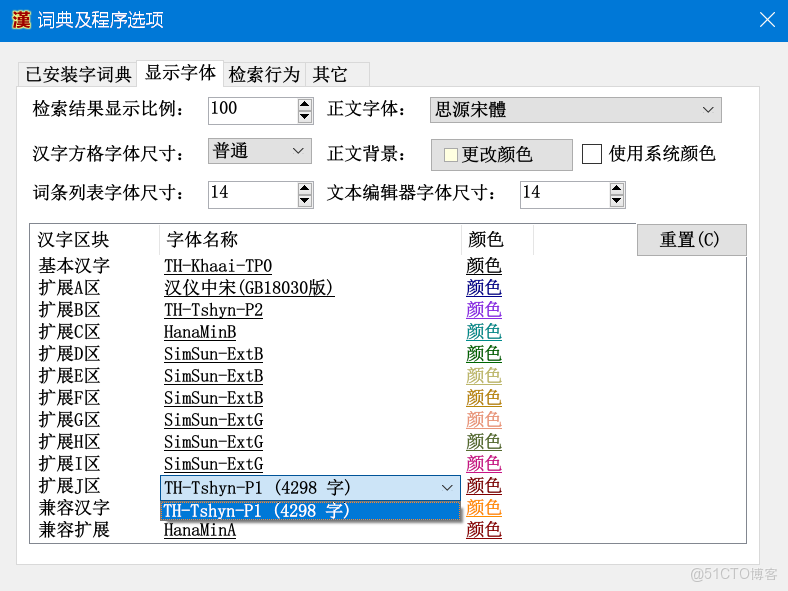788x591 pixels.
Task: Decrease 检索结果显示比例 with down arrow
Action: (x=305, y=117)
